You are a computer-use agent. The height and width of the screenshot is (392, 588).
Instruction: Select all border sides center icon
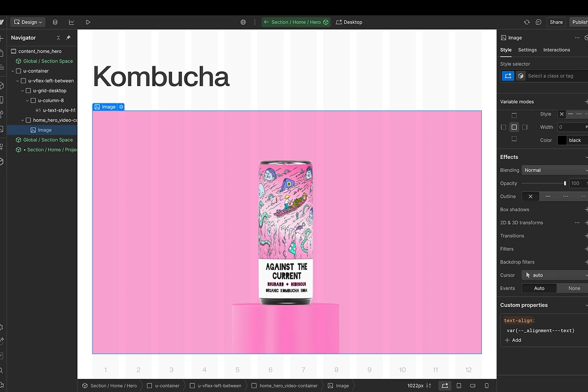[514, 127]
